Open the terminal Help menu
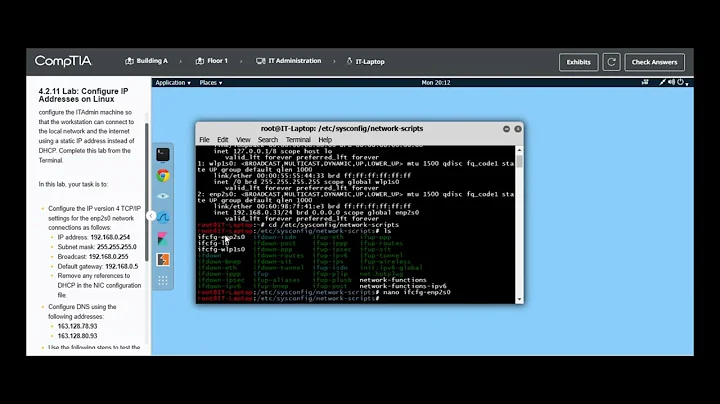Viewport: 720px width, 404px height. (x=325, y=140)
